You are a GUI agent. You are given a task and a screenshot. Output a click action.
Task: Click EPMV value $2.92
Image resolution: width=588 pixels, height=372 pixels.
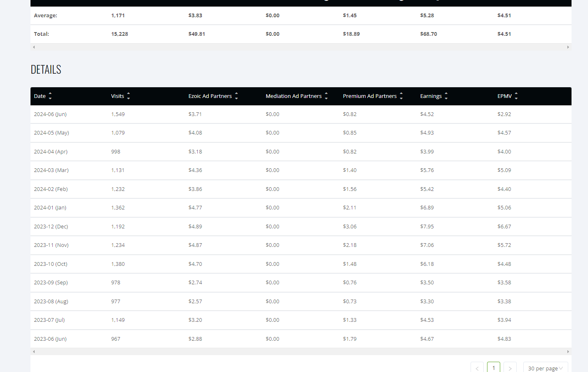pyautogui.click(x=504, y=114)
